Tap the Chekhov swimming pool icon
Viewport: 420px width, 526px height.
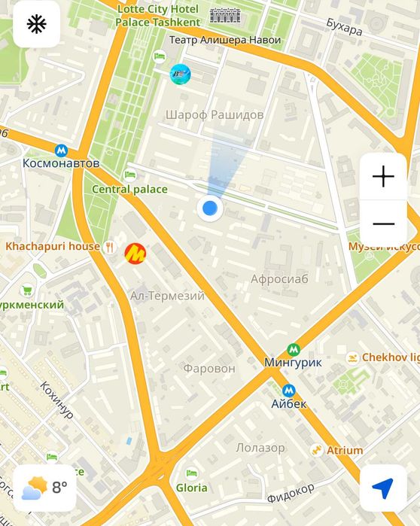coord(352,357)
